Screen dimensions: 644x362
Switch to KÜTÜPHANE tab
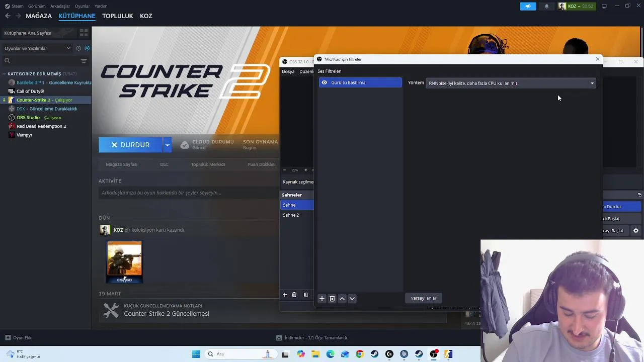[77, 16]
